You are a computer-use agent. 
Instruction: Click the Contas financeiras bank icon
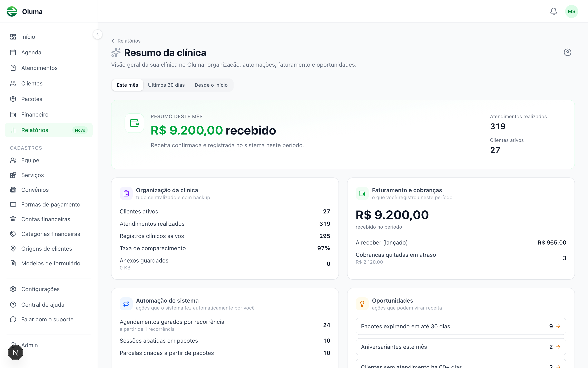point(13,219)
